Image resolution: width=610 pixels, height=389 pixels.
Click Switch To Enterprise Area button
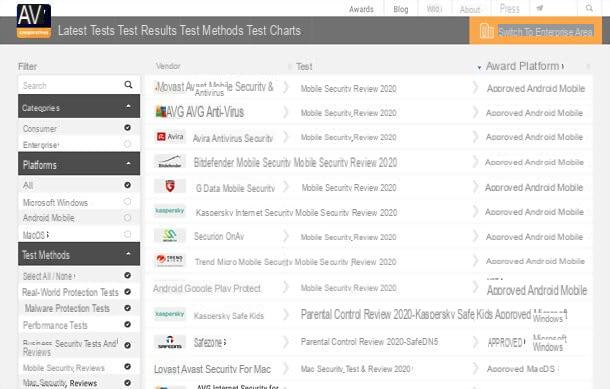click(535, 31)
